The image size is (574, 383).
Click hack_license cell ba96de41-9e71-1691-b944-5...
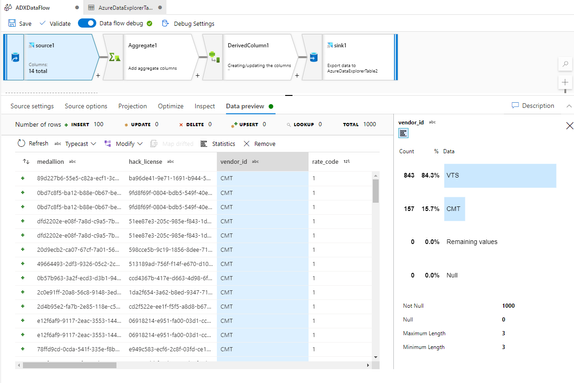pos(170,178)
